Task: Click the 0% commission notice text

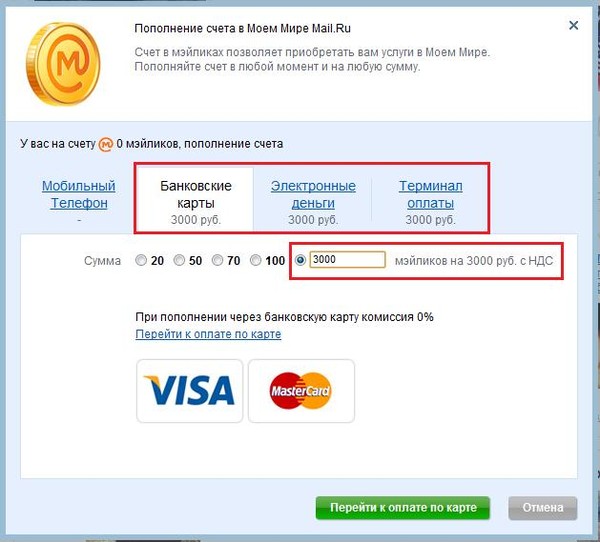Action: pos(284,317)
